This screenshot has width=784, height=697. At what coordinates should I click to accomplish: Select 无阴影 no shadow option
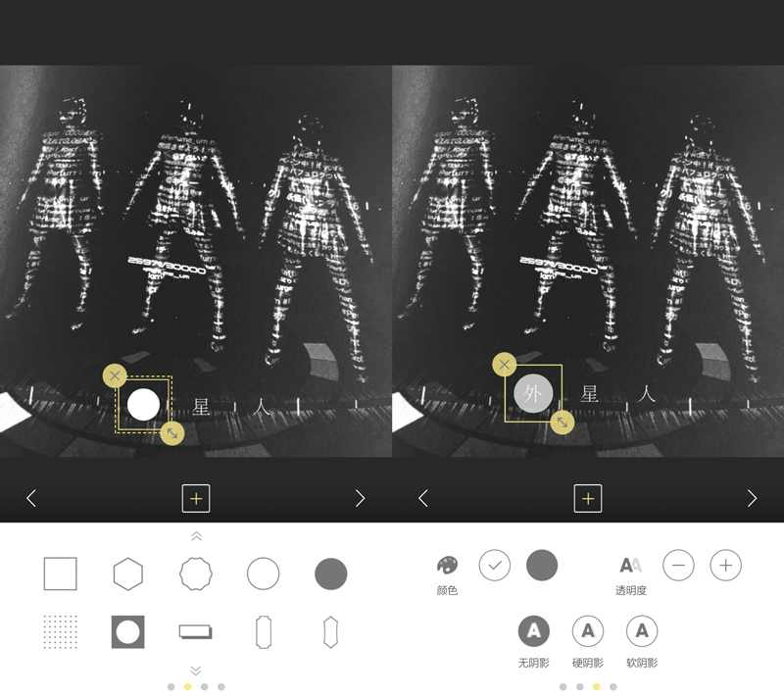point(533,631)
